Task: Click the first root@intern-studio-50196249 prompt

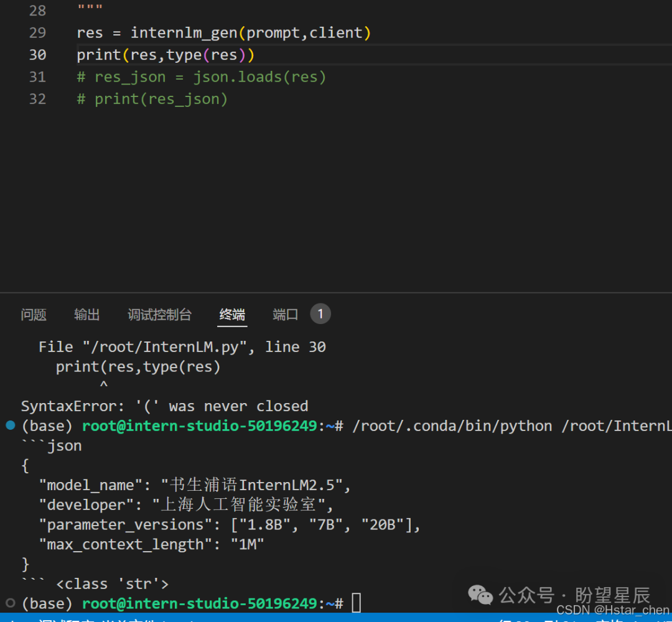Action: click(199, 426)
